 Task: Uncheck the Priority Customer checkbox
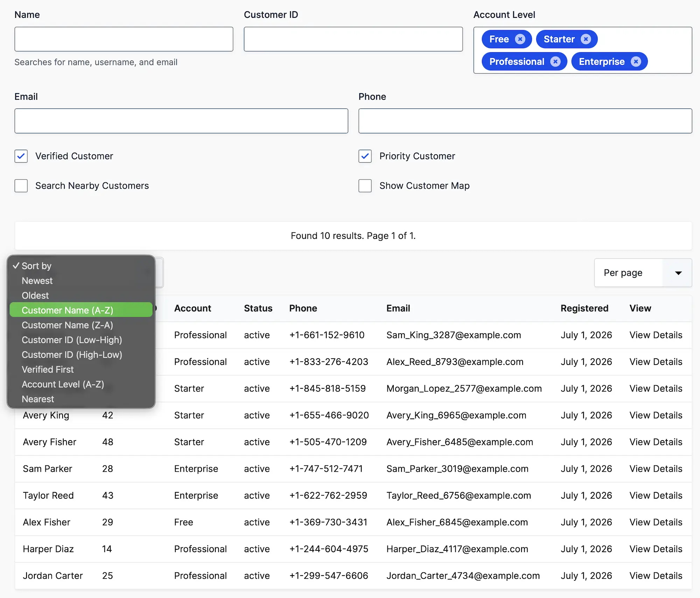[365, 156]
